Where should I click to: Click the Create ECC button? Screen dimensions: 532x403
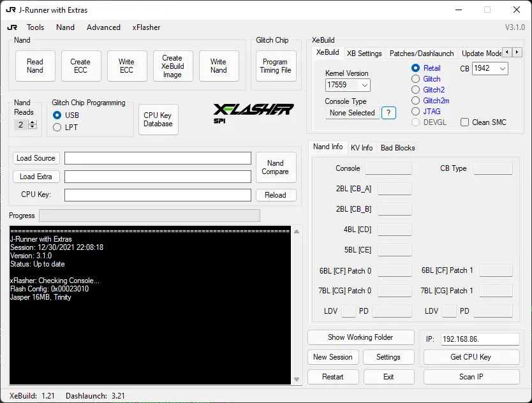click(81, 66)
